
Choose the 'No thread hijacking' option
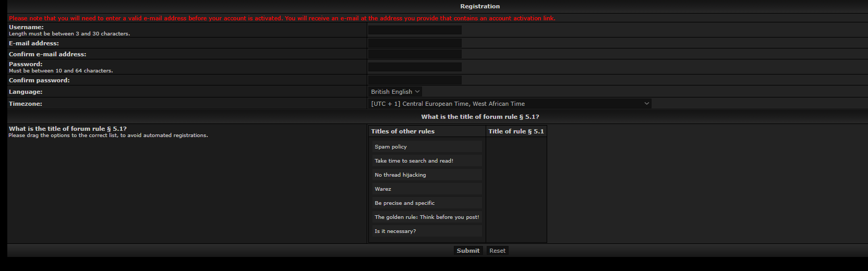[427, 175]
